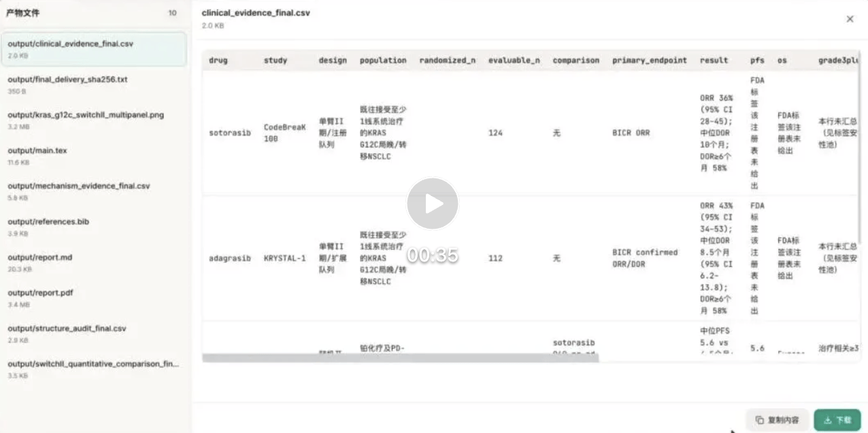The height and width of the screenshot is (433, 868).
Task: Click the 产物文件 panel heading
Action: click(22, 13)
